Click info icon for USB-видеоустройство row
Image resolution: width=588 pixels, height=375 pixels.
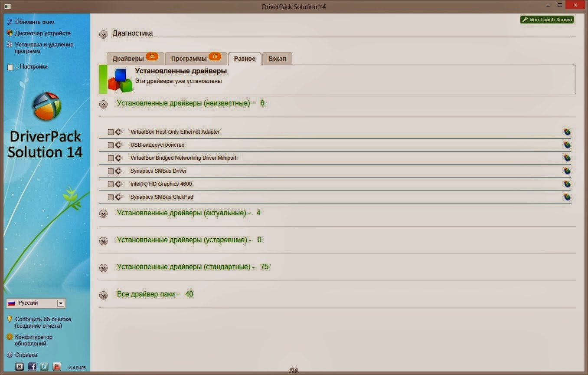[x=567, y=145]
